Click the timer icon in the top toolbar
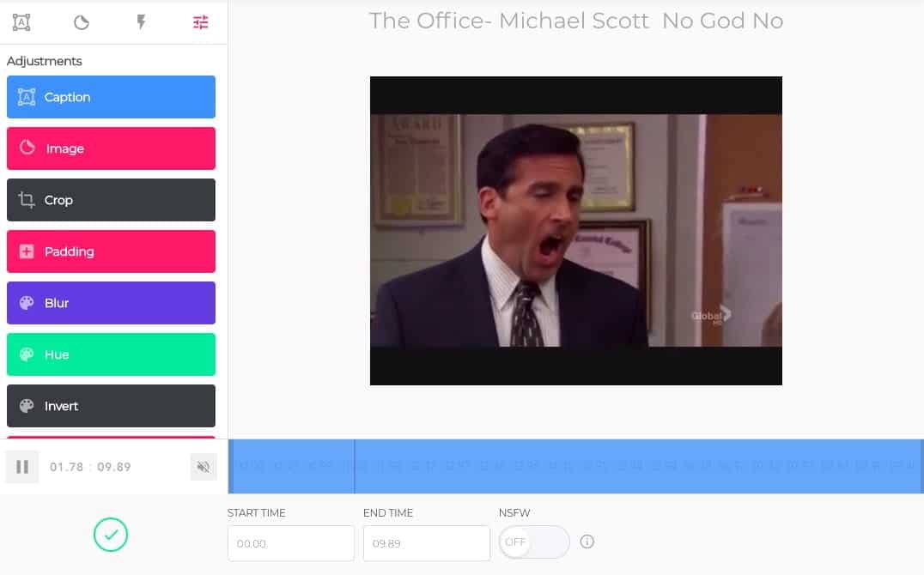 81,21
